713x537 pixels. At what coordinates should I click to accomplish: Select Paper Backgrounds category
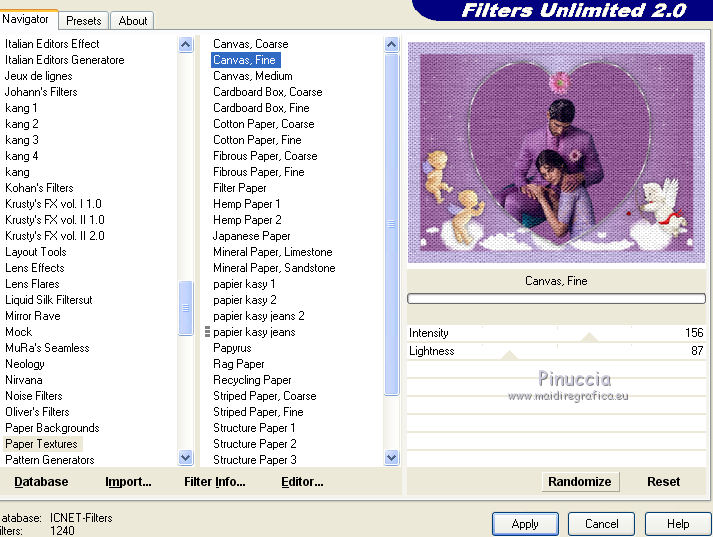click(52, 428)
